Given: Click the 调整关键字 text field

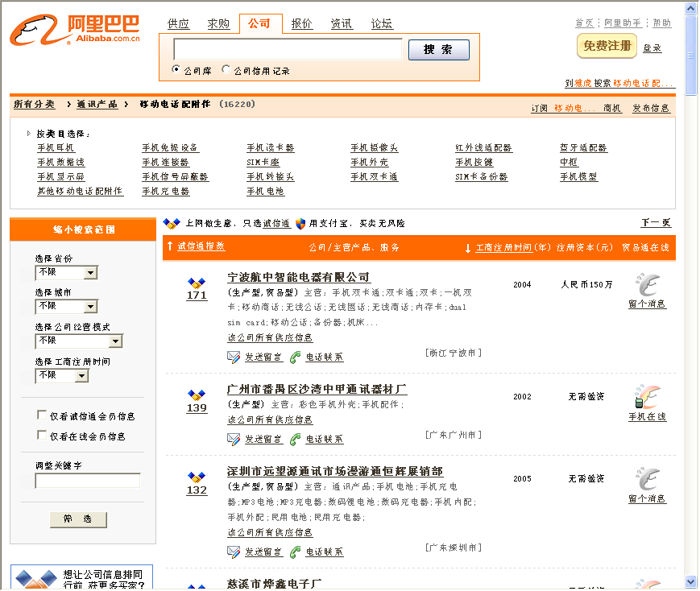Looking at the screenshot, I should [87, 481].
